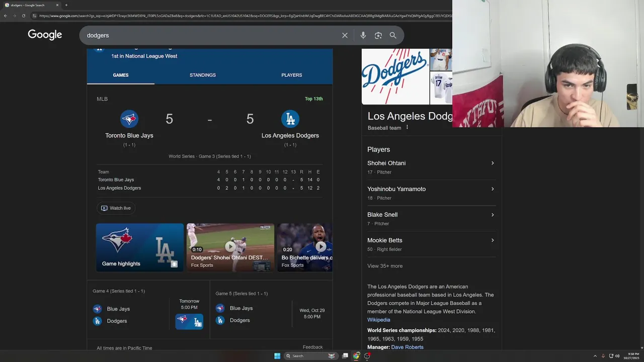Click the magnifying glass search icon
Image resolution: width=644 pixels, height=362 pixels.
point(393,35)
